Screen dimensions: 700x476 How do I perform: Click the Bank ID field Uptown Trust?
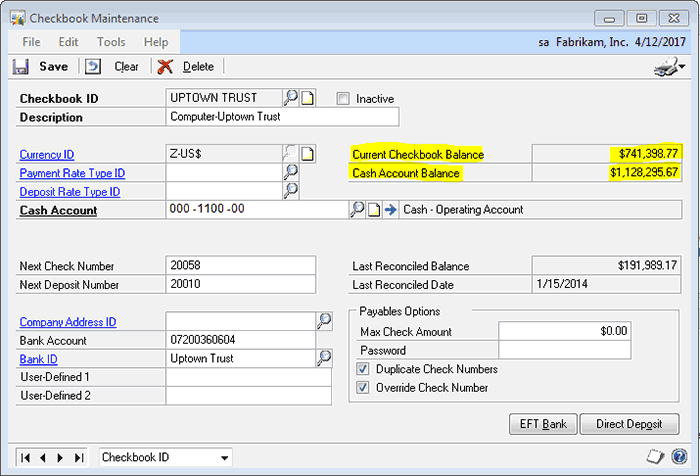point(241,358)
